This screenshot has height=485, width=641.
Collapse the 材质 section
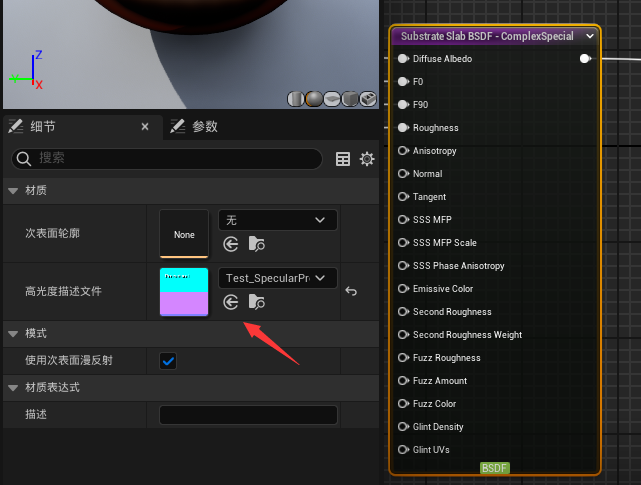13,191
